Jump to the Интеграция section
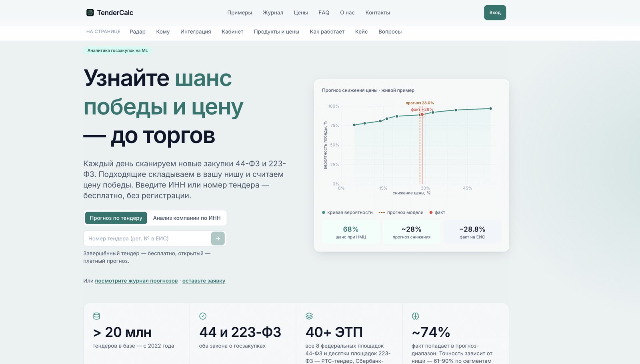Screen dimensions: 640x364 click(196, 32)
